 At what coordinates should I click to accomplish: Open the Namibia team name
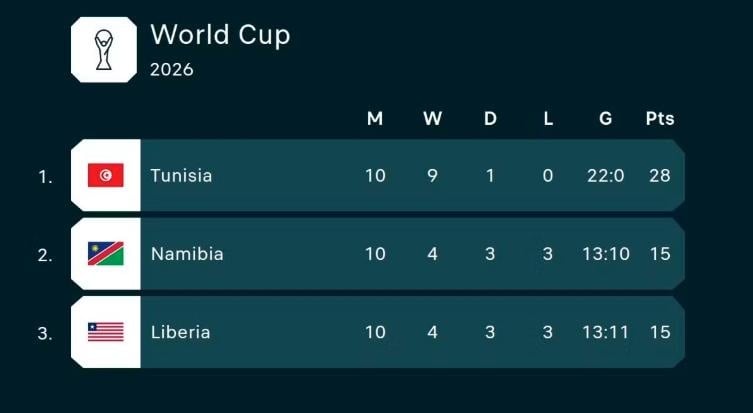pos(187,254)
